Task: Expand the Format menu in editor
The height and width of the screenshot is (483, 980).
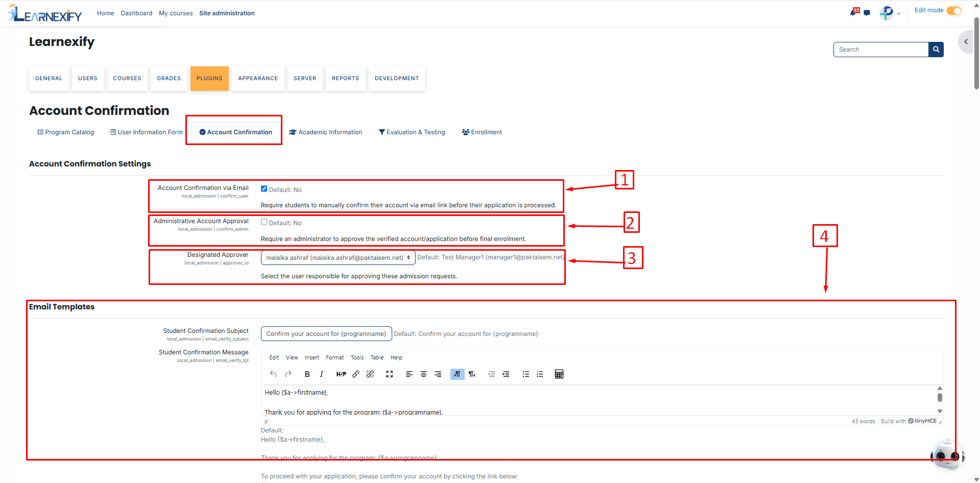Action: 335,357
